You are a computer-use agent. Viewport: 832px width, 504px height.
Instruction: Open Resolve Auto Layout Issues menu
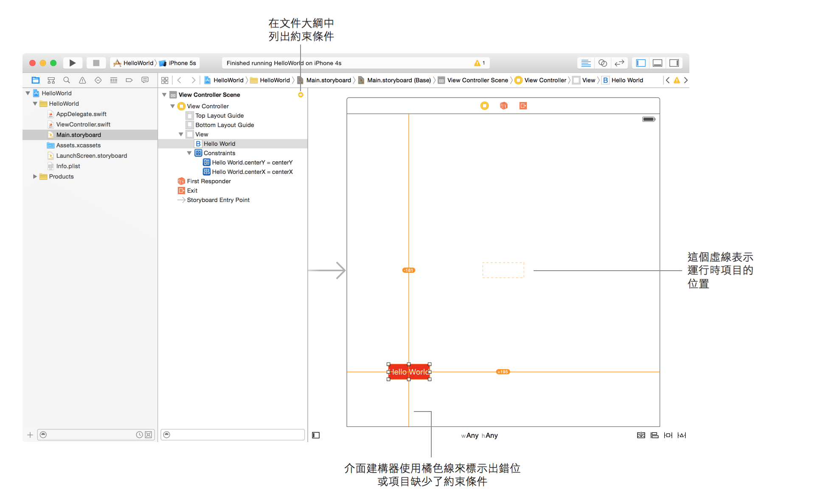(x=682, y=435)
